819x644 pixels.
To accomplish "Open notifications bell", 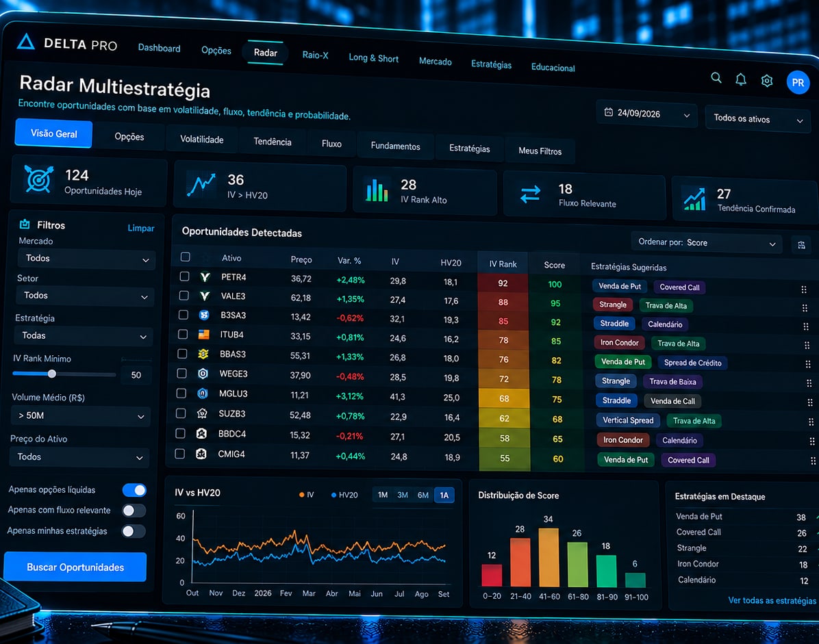I will click(741, 79).
